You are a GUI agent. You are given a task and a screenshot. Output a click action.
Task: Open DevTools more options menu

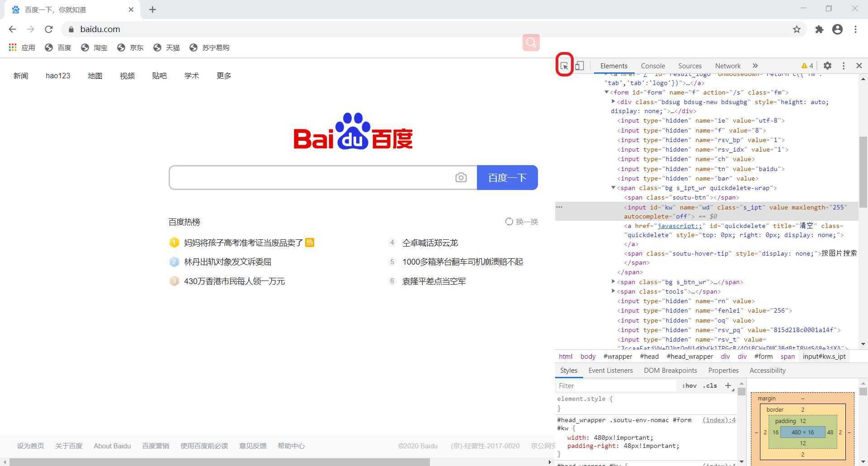[x=844, y=66]
